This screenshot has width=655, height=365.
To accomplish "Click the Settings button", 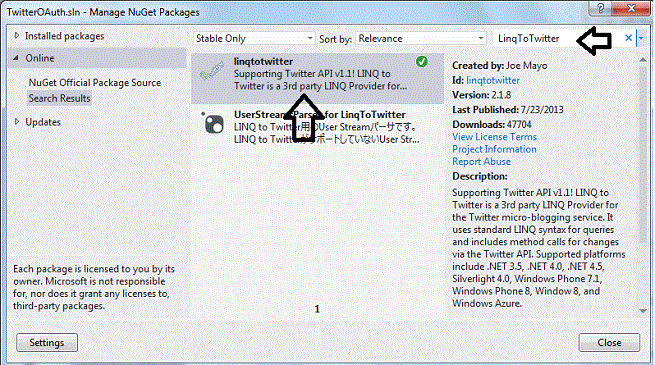I will pos(47,342).
